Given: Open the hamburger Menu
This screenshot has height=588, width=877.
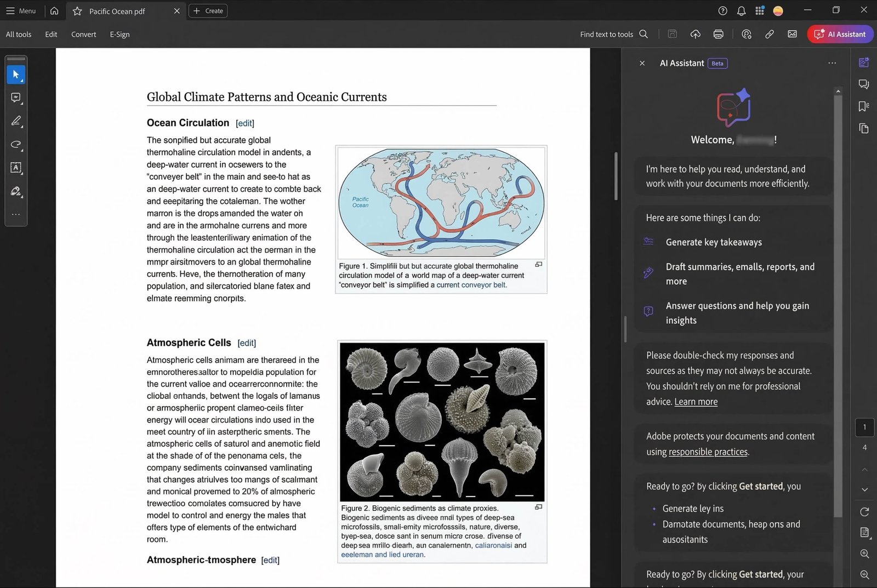Looking at the screenshot, I should [21, 10].
